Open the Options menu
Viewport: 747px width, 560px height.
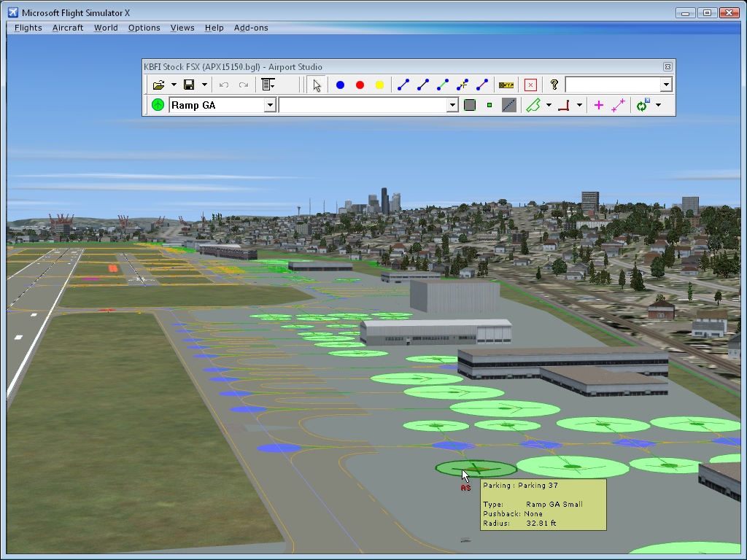(x=144, y=28)
